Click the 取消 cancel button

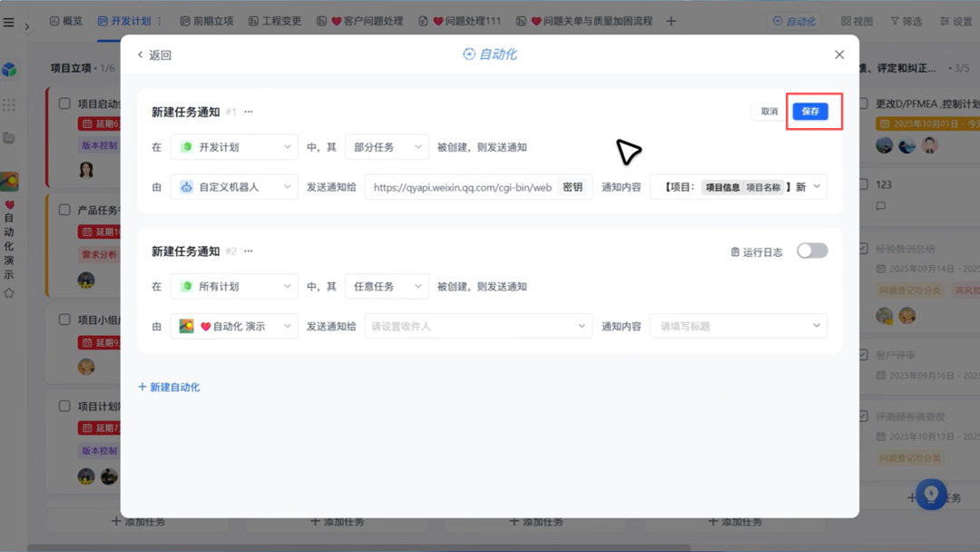point(769,112)
